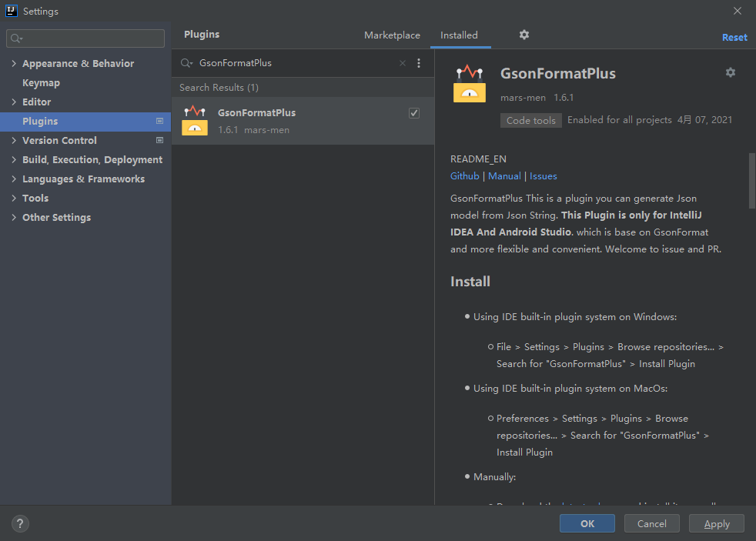
Task: Expand Build, Execution, Deployment node
Action: click(x=14, y=159)
